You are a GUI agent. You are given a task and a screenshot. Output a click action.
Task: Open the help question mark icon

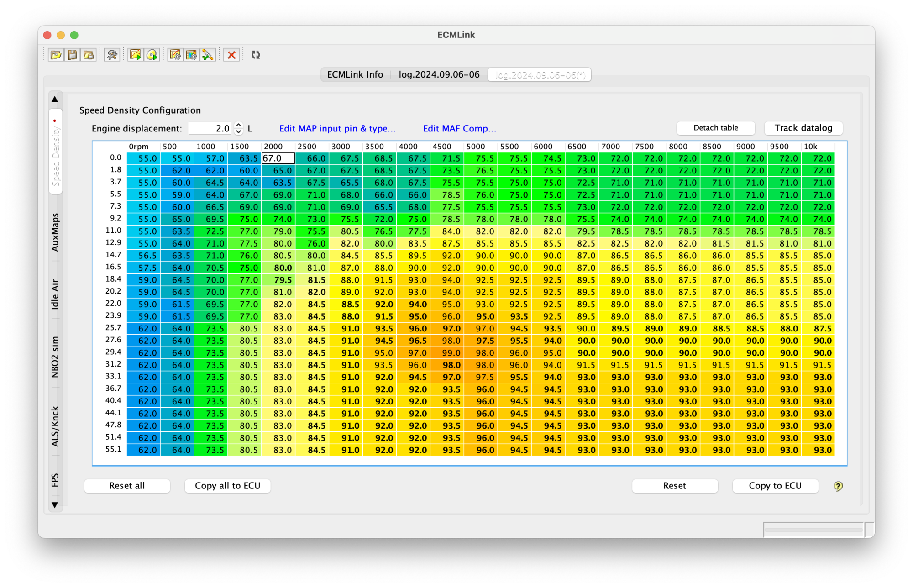pos(838,486)
